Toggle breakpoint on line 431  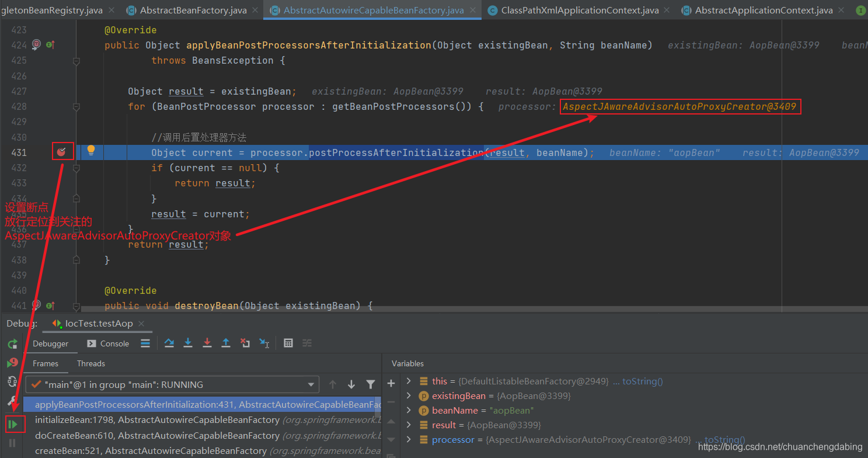[x=61, y=152]
